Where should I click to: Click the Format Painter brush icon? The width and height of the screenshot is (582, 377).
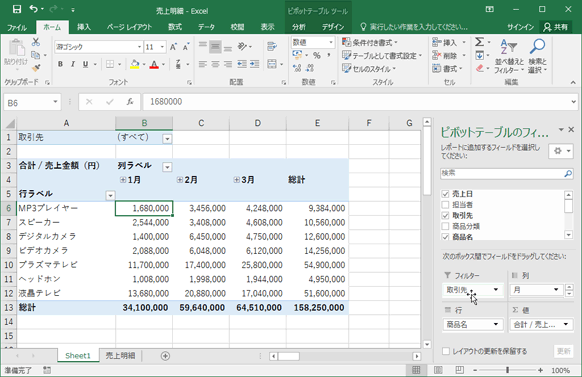point(36,68)
